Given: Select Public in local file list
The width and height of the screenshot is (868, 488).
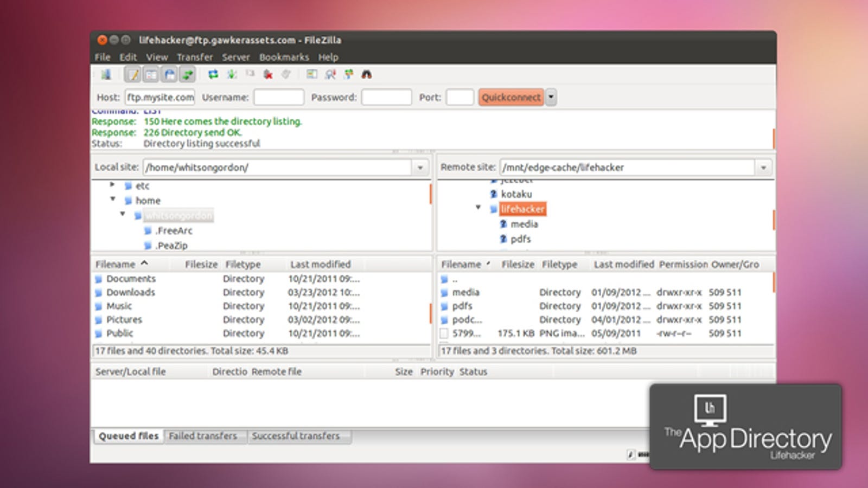Looking at the screenshot, I should click(119, 333).
